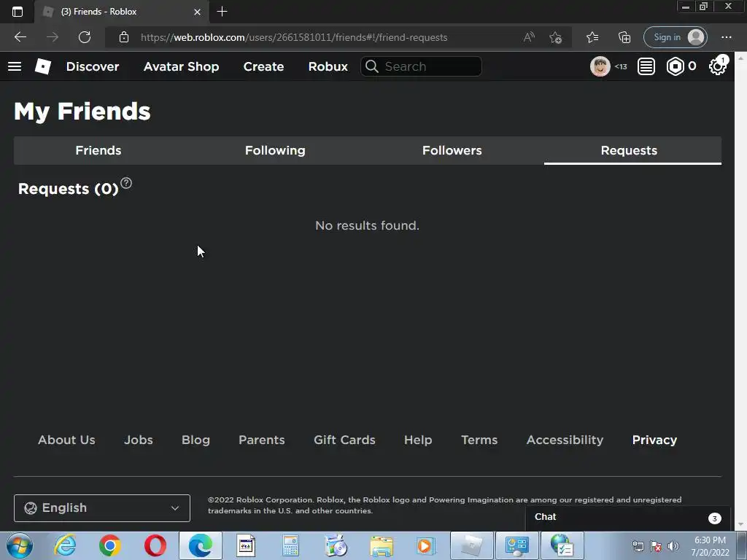Open a new browser tab
747x560 pixels.
click(222, 12)
